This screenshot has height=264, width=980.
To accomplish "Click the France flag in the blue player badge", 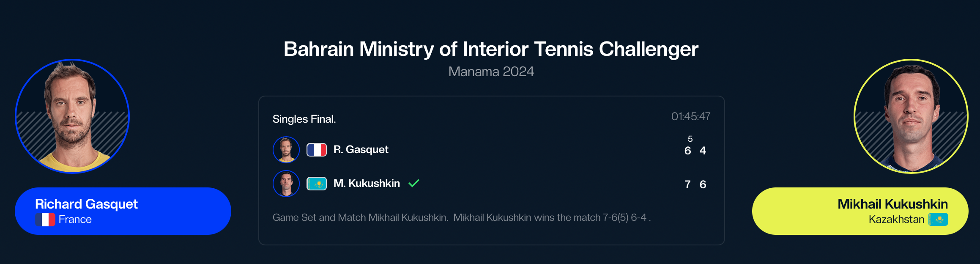I will coord(45,220).
